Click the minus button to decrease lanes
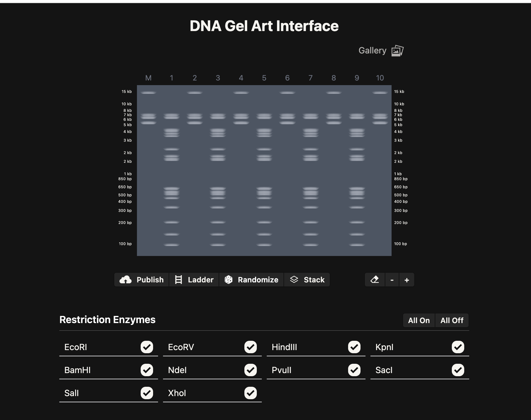This screenshot has height=420, width=531. pos(392,280)
